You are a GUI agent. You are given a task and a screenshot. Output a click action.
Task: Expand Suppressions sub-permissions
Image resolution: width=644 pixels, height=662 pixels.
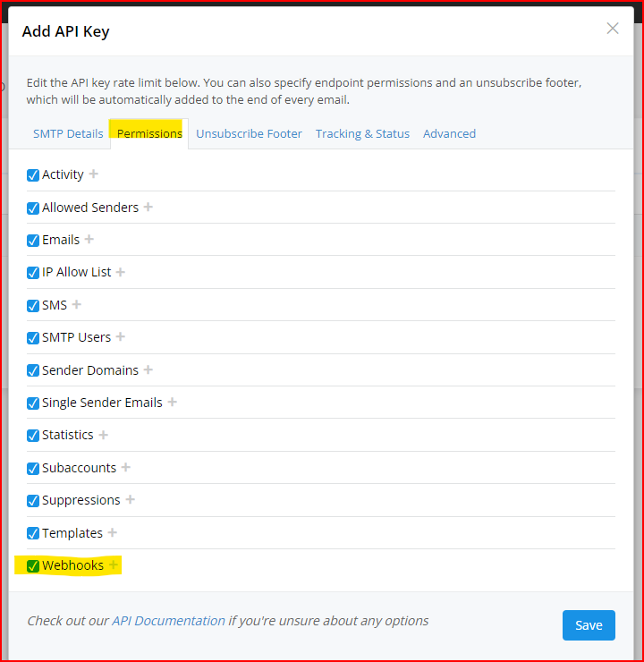point(131,500)
